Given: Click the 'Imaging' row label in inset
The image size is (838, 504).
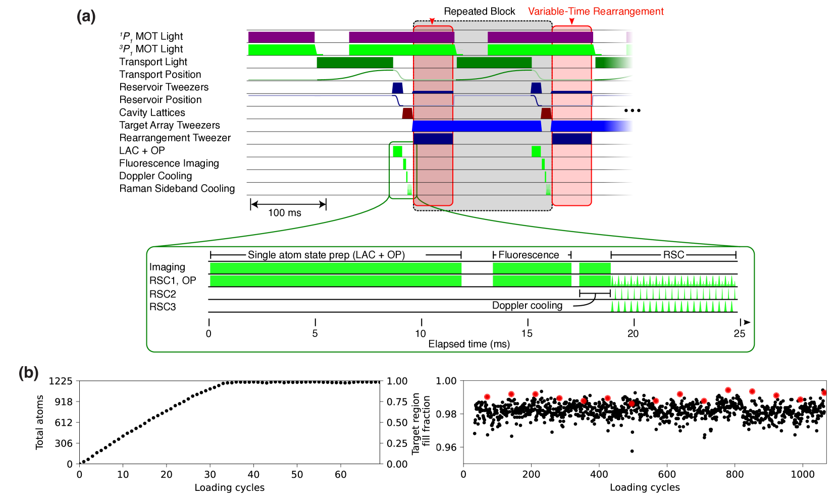Looking at the screenshot, I should [x=167, y=267].
